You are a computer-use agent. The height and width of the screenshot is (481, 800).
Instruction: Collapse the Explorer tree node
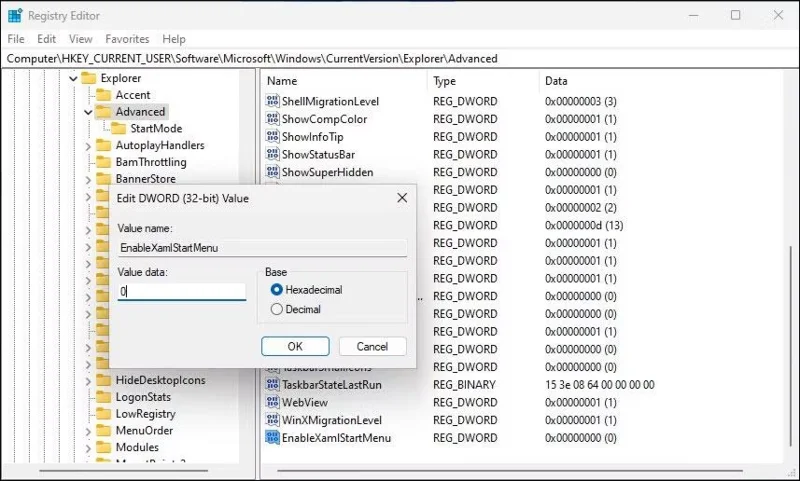pyautogui.click(x=73, y=79)
